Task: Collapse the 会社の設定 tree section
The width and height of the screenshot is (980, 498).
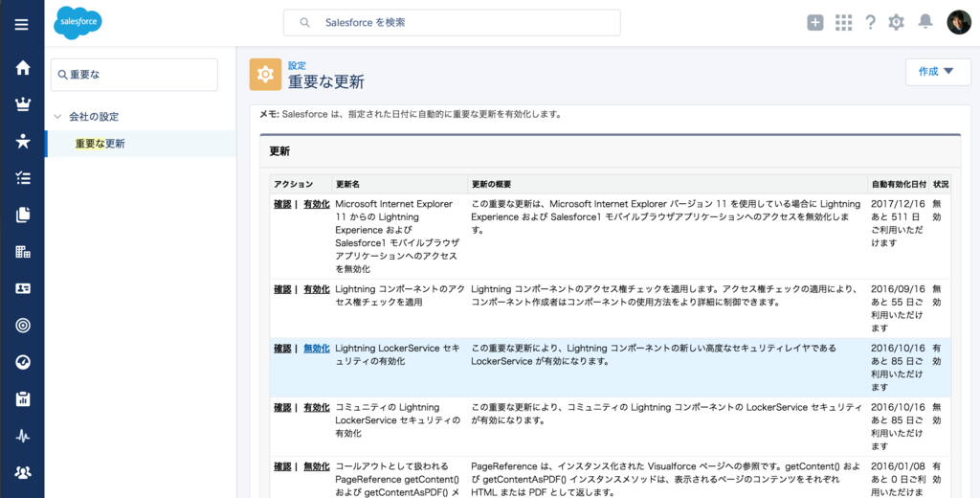Action: coord(57,117)
